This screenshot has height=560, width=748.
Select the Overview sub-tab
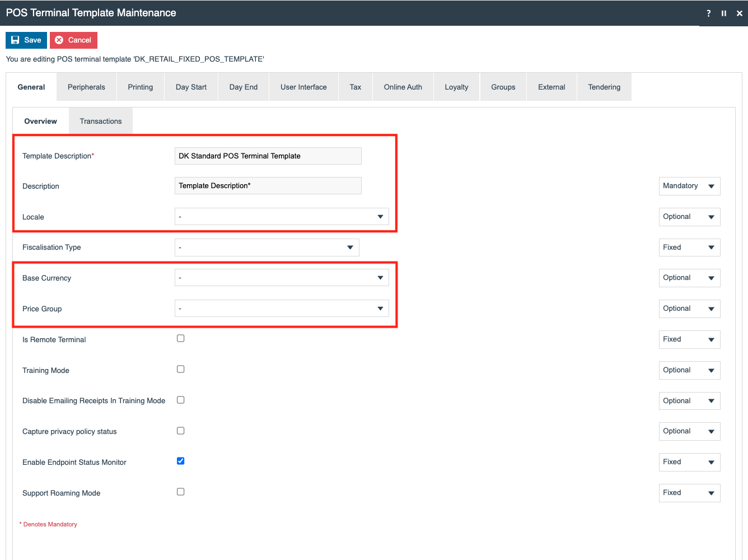tap(41, 121)
